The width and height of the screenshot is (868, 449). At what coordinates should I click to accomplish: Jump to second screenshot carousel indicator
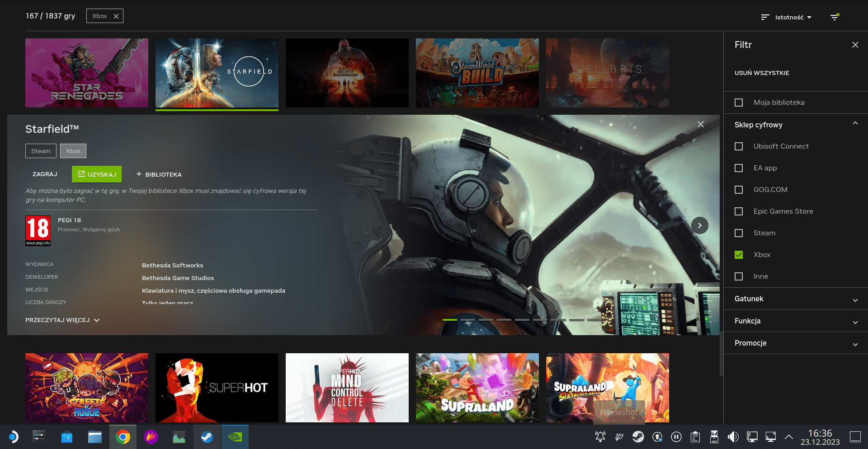pos(468,320)
